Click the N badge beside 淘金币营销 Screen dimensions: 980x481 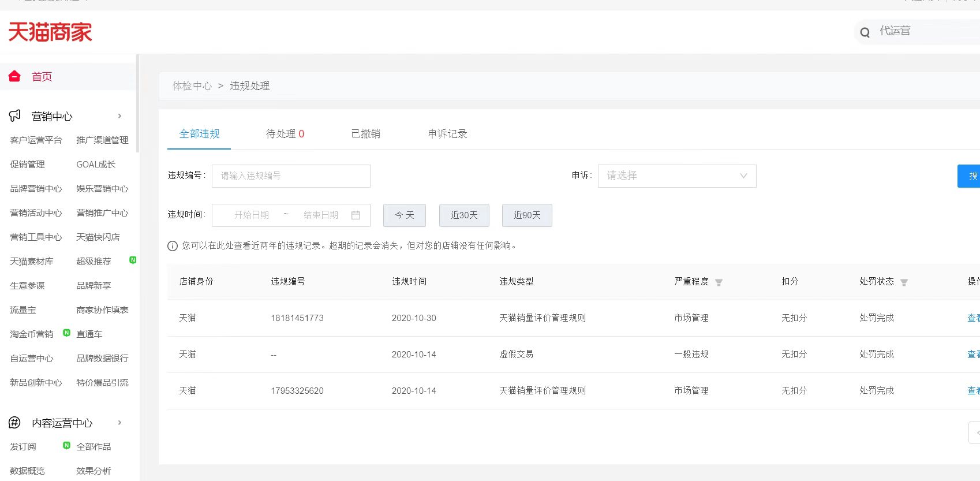66,333
